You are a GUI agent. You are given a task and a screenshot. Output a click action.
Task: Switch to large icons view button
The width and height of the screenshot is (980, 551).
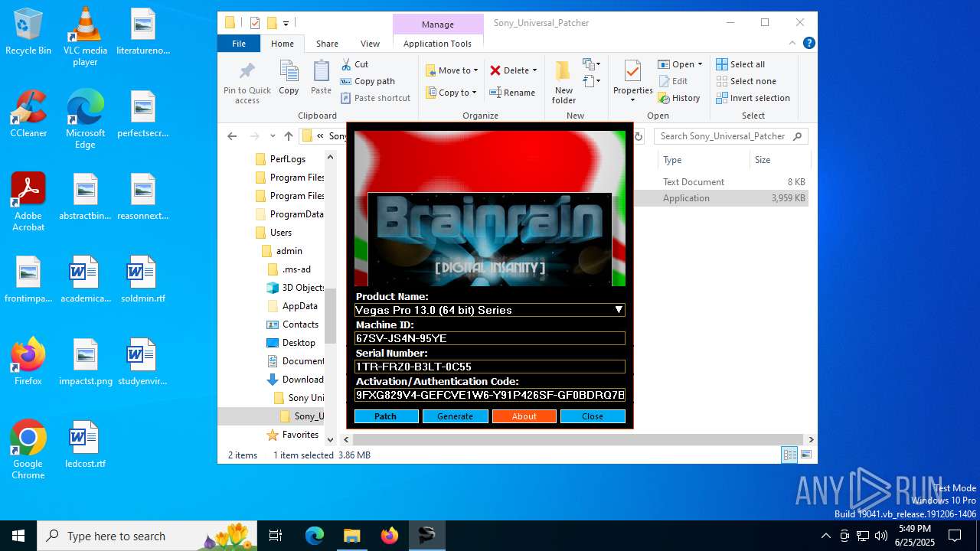(x=805, y=455)
